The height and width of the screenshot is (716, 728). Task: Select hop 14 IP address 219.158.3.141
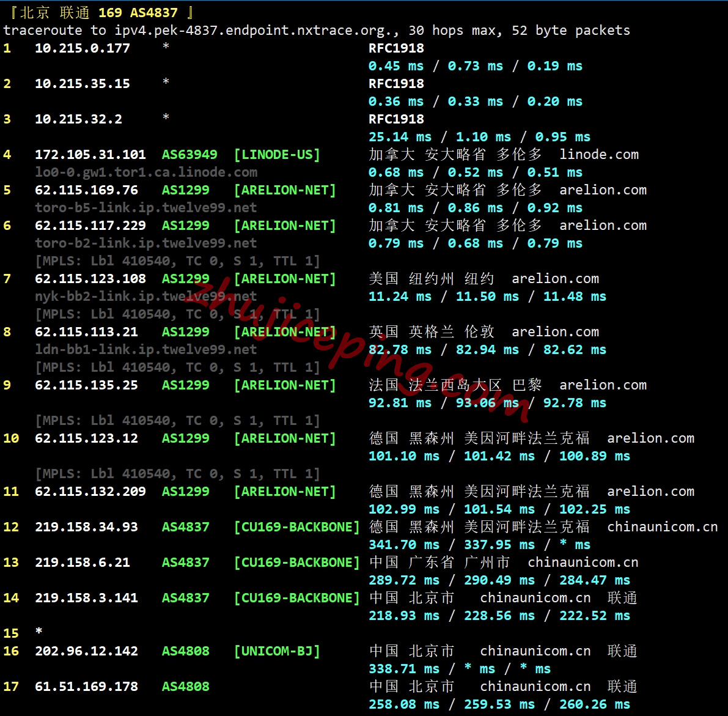86,598
